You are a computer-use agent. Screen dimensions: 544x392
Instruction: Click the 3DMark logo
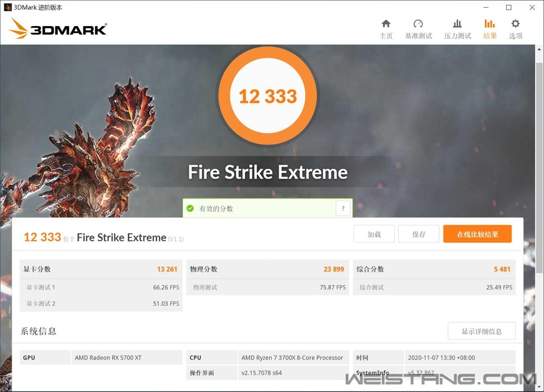click(x=58, y=29)
